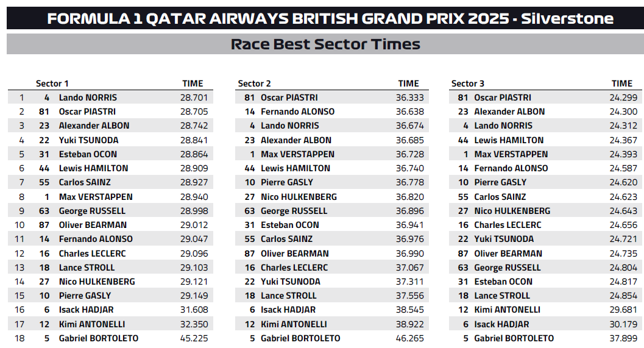Click Yuki TSUNODA row in Sector 1
Image resolution: width=644 pixels, height=348 pixels.
110,140
